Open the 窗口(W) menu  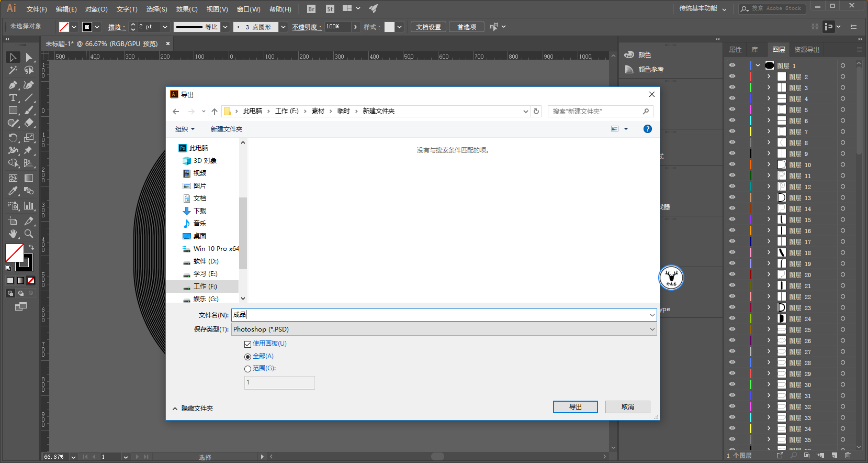pyautogui.click(x=249, y=9)
